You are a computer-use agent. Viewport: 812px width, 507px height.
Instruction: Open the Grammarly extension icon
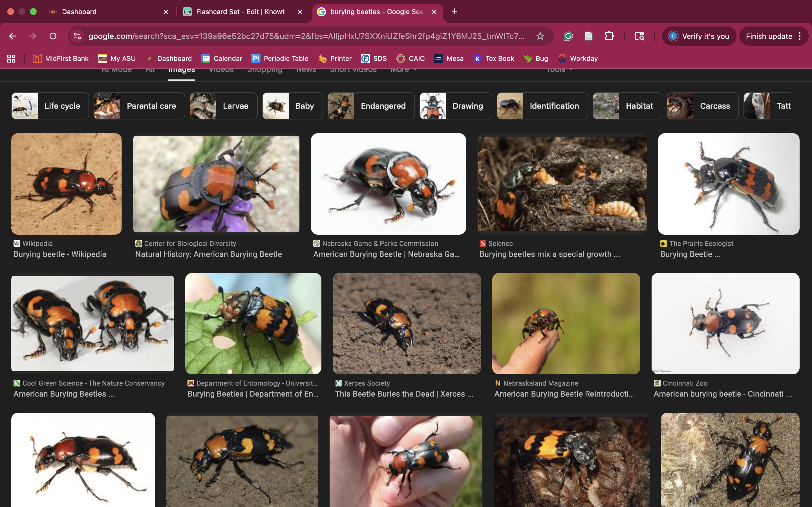[x=568, y=36]
